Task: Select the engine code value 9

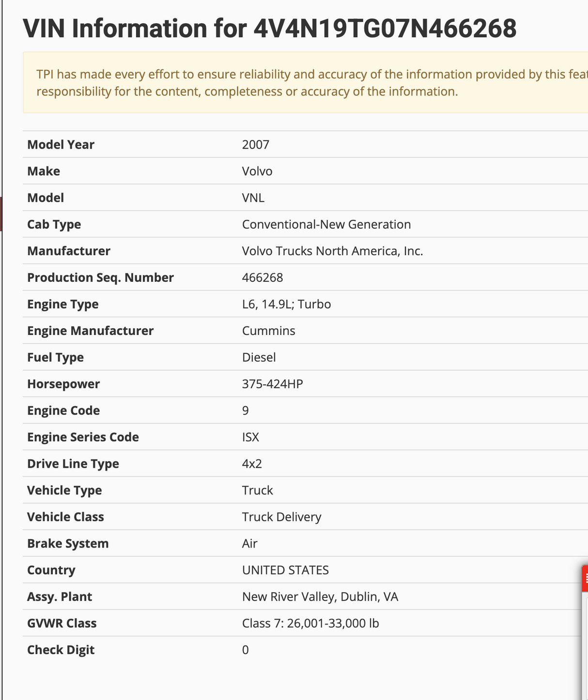Action: click(246, 411)
